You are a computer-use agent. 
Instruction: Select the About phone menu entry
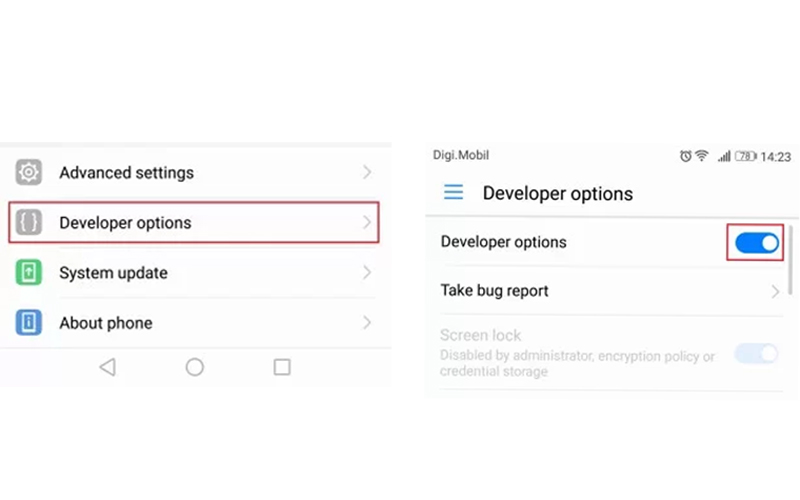point(106,323)
